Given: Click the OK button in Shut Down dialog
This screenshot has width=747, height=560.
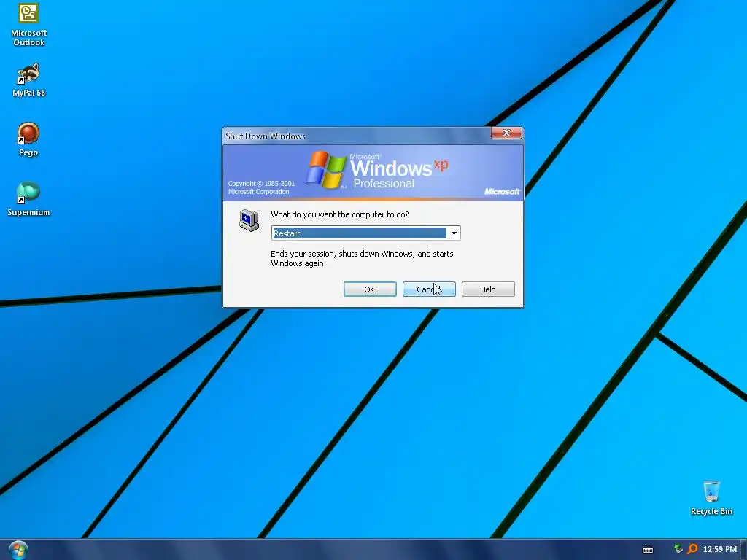Looking at the screenshot, I should tap(370, 289).
